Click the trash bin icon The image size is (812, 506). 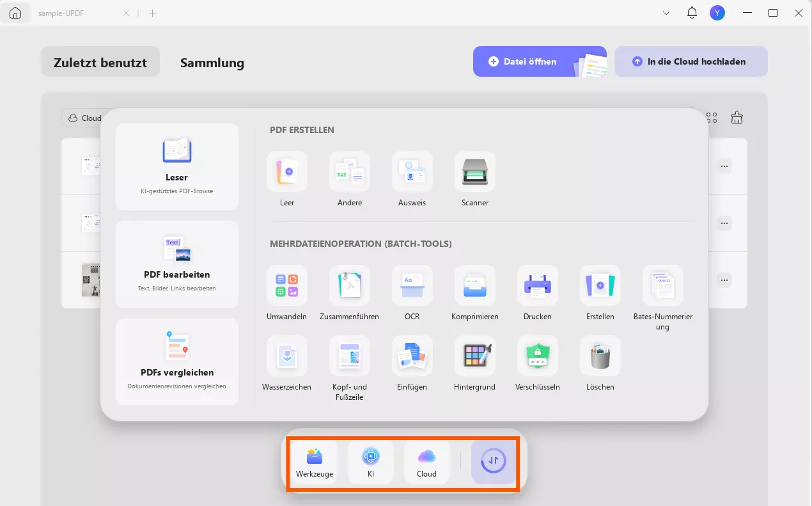click(x=737, y=118)
